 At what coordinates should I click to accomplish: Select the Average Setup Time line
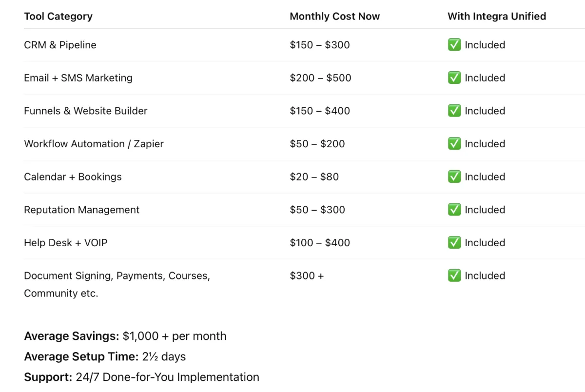105,356
